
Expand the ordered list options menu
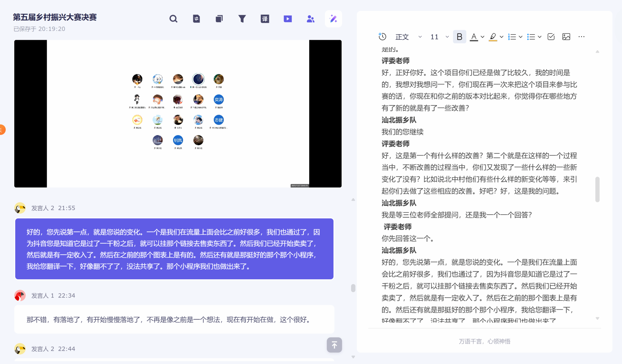[x=521, y=37]
